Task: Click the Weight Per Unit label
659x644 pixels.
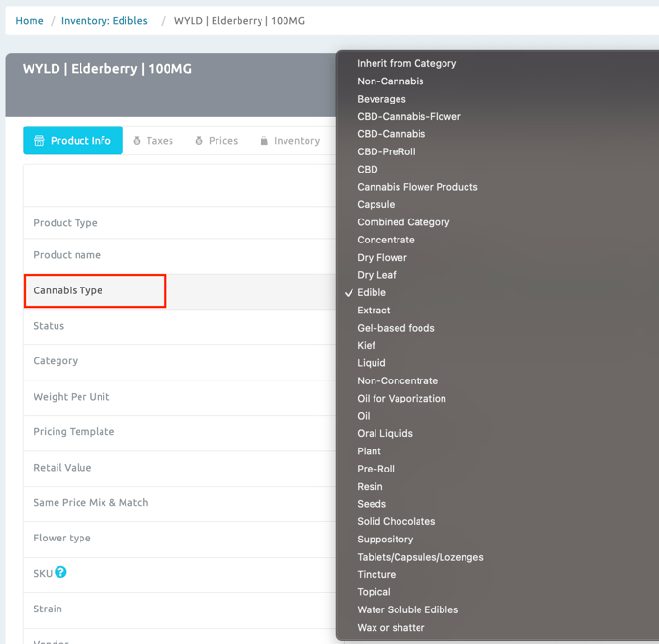Action: 72,397
